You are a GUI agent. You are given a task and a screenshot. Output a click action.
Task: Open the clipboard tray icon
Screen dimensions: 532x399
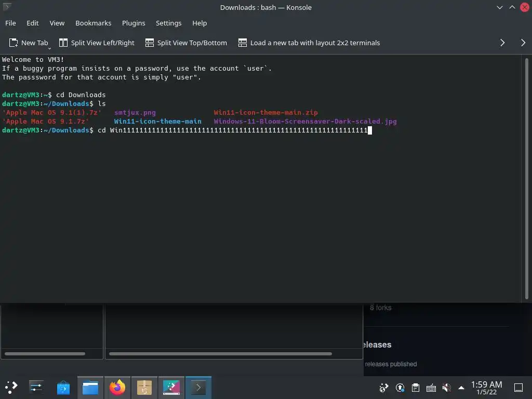[416, 388]
